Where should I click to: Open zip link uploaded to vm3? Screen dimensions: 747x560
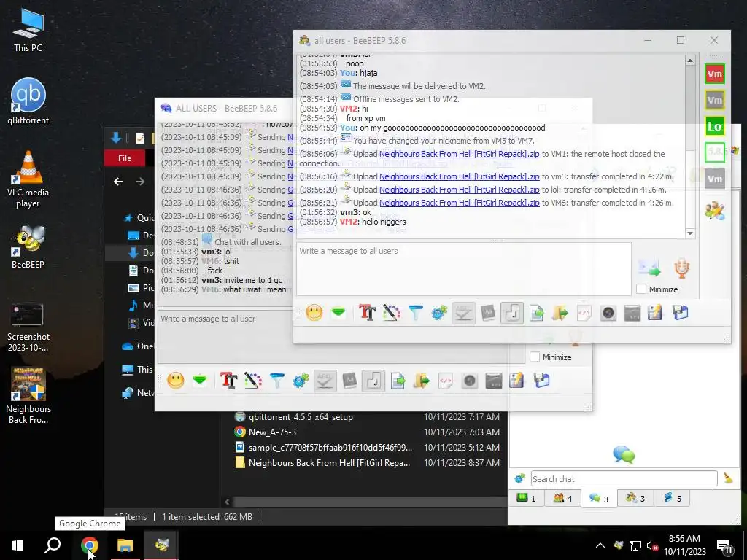[460, 176]
